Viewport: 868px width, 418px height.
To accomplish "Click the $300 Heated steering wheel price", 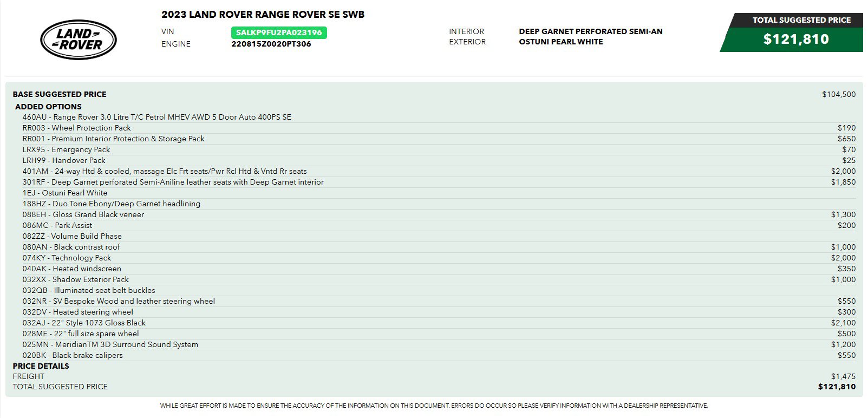I will [x=846, y=312].
